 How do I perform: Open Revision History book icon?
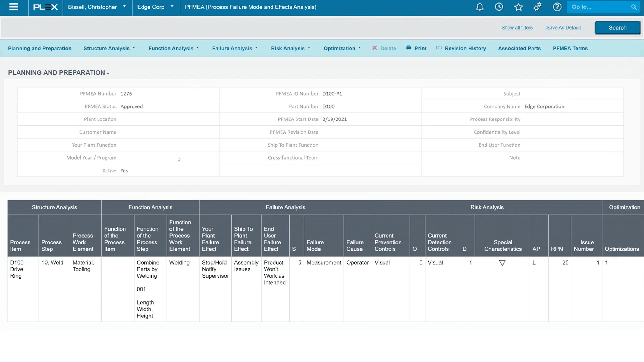439,48
